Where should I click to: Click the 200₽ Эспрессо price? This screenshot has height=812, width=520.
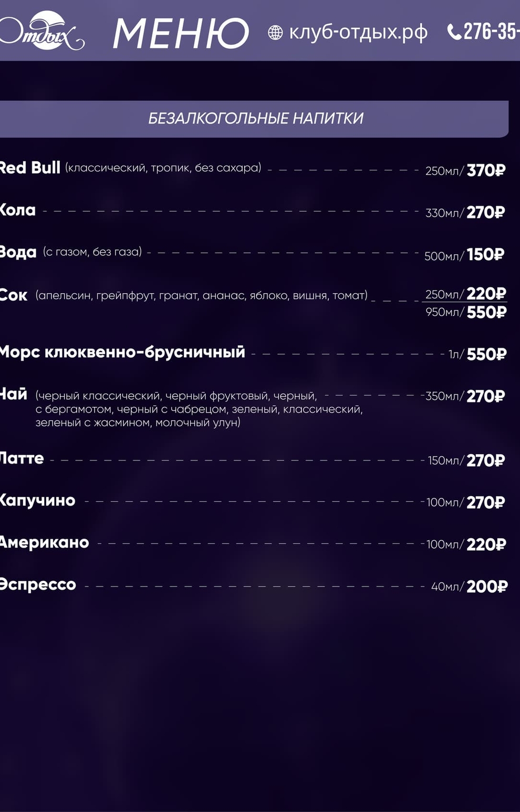[x=487, y=587]
